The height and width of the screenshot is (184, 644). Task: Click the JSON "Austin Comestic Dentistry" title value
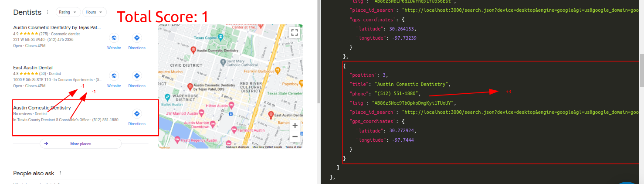pos(412,84)
